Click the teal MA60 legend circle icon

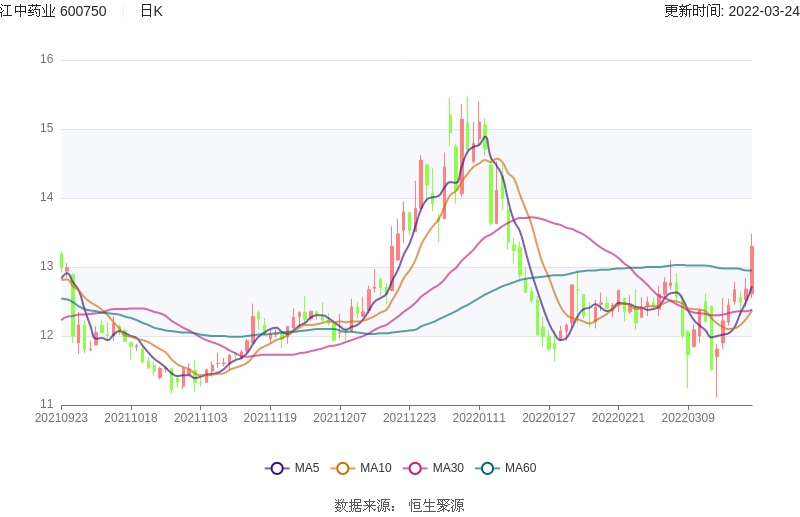point(488,468)
